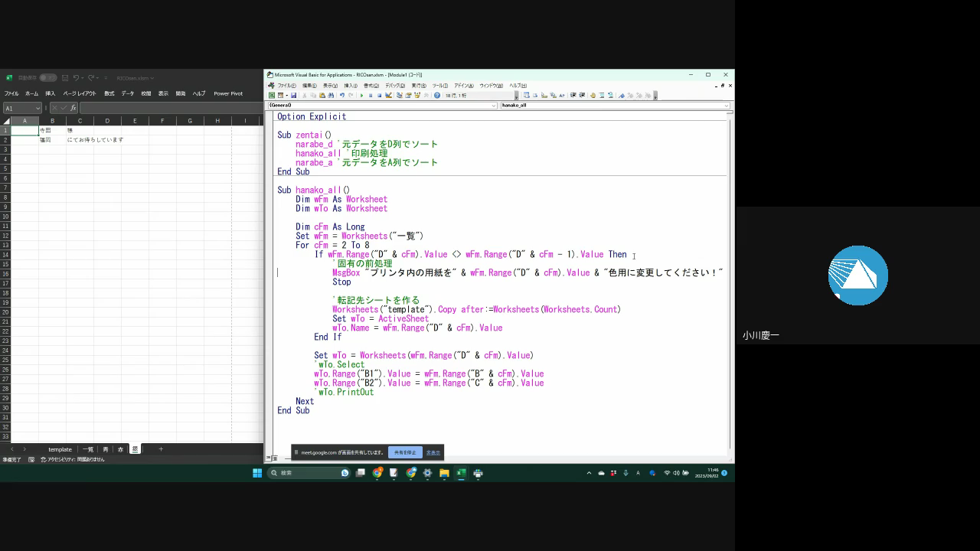Save the project with the VBA floppy disk icon
The height and width of the screenshot is (551, 980).
294,96
